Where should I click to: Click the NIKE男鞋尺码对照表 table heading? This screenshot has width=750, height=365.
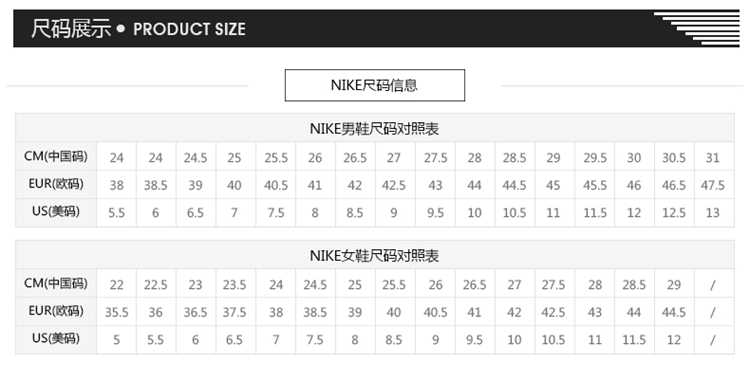[x=375, y=129]
